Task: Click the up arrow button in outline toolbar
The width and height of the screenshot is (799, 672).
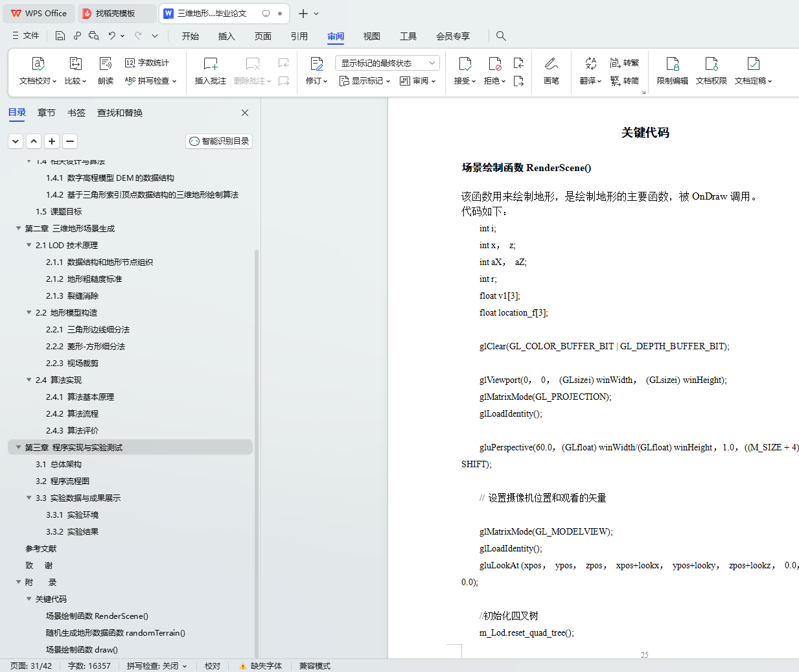Action: point(34,141)
